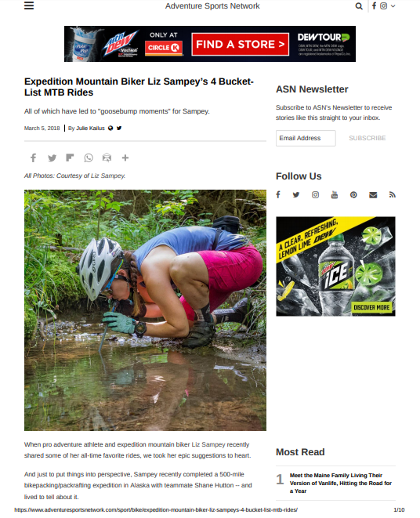
Task: Open Julie Kailus's Twitter profile icon
Action: coord(119,128)
